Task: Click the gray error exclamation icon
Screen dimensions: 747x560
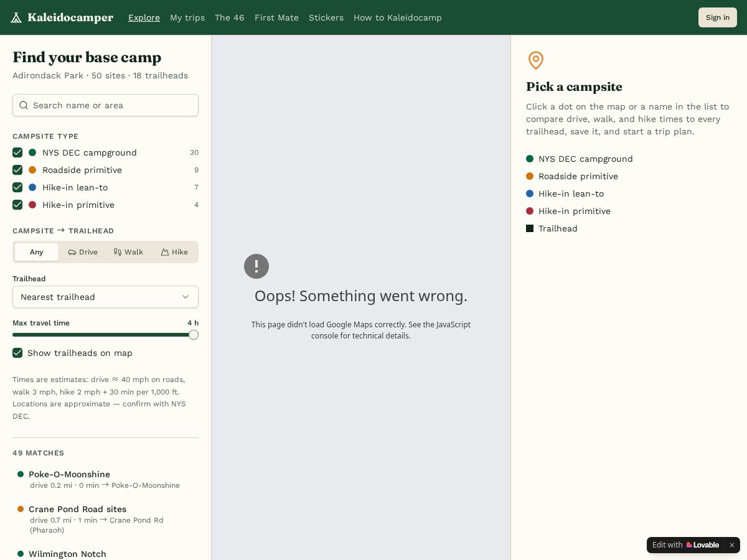Action: coord(256,266)
